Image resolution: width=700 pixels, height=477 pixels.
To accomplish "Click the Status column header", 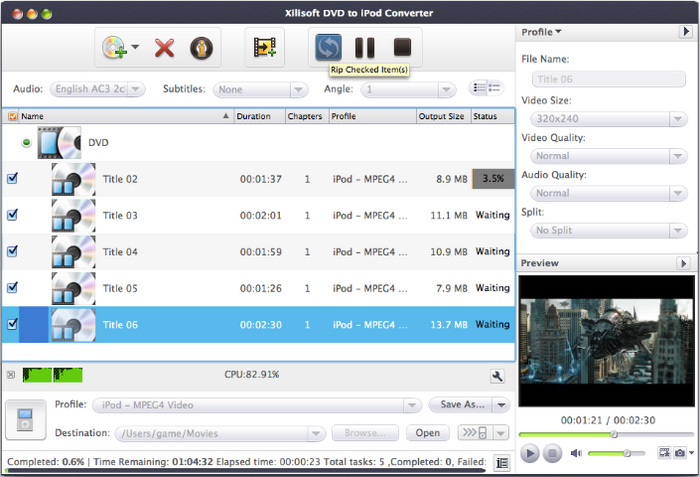I will tap(493, 116).
